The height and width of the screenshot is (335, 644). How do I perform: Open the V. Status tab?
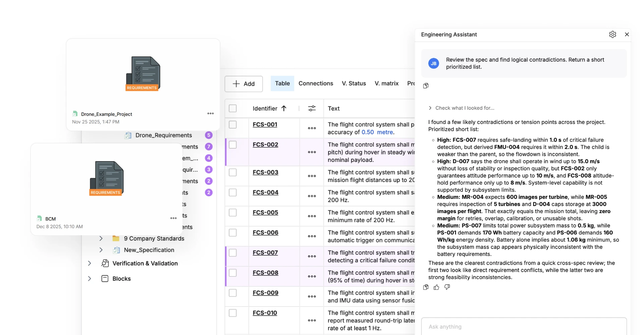[x=354, y=83]
